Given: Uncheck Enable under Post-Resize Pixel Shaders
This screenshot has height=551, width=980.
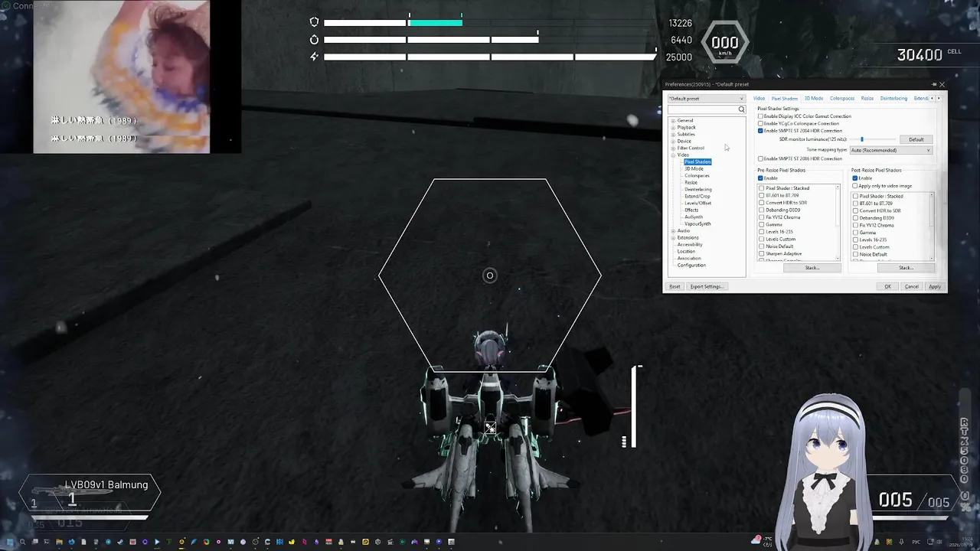Looking at the screenshot, I should (854, 178).
